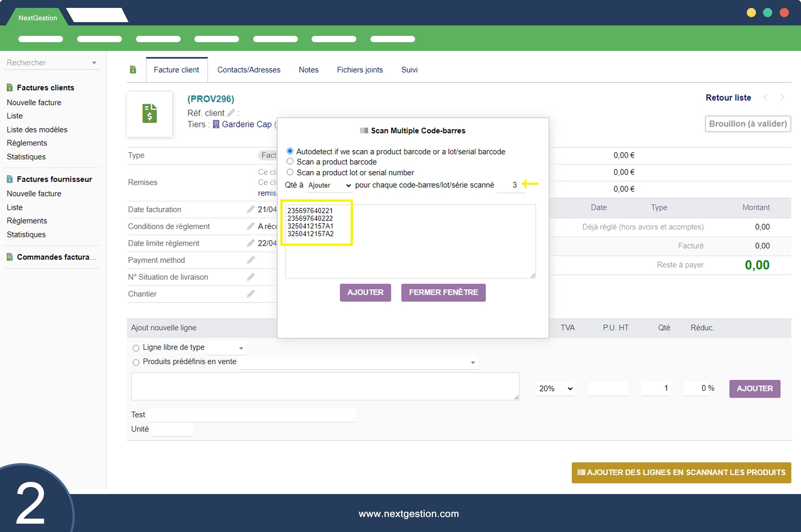This screenshot has height=532, width=801.
Task: Click edit pencil for Conditions de règlement
Action: [250, 226]
